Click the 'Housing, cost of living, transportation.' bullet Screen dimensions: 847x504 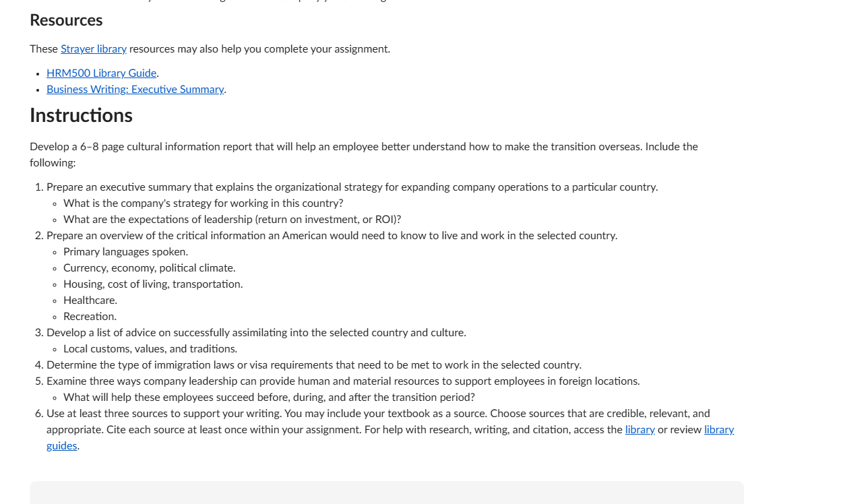click(153, 284)
